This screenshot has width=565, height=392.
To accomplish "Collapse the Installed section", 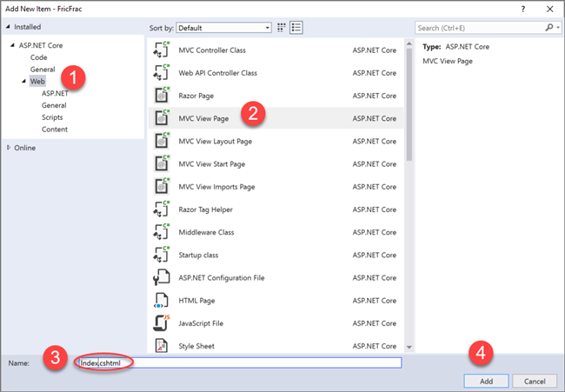I will 9,27.
